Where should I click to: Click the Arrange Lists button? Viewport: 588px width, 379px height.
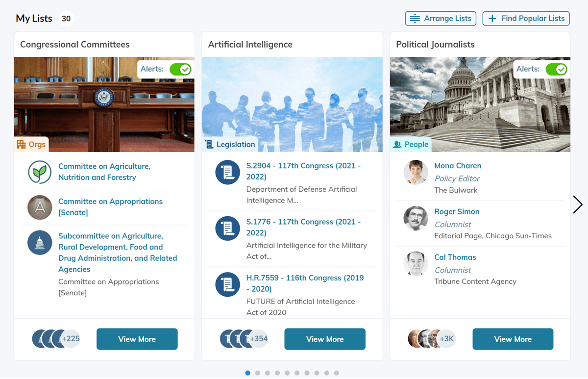pyautogui.click(x=441, y=19)
